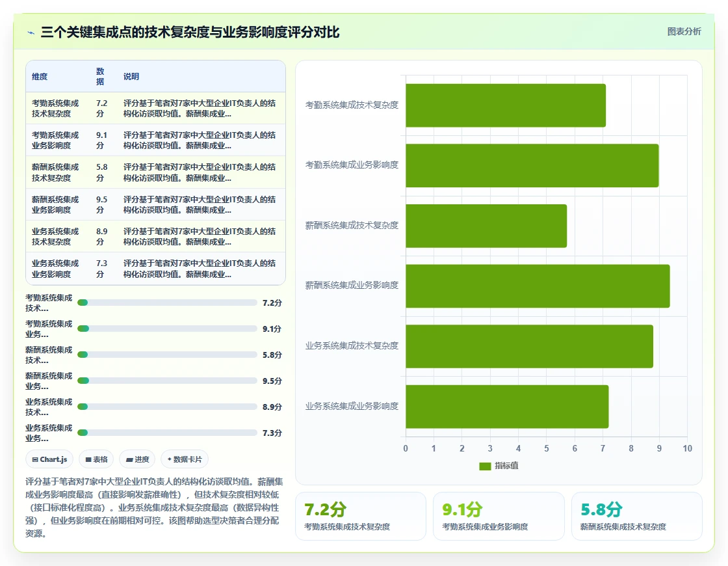Click the lightning icon beside the title
Viewport: 728px width, 566px height.
[x=31, y=33]
